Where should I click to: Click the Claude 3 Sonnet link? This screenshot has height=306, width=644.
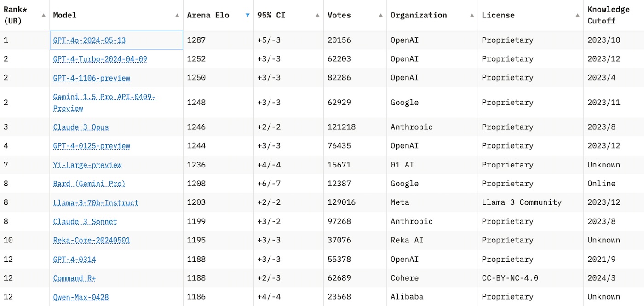click(x=85, y=221)
